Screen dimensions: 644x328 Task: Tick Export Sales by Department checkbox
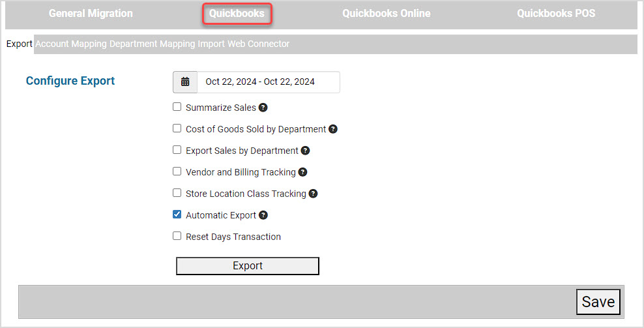pos(177,149)
